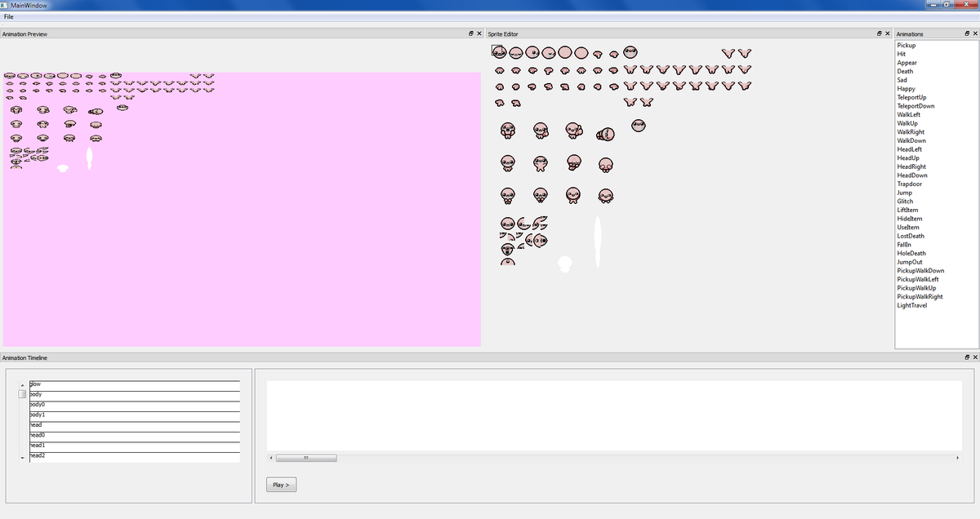
Task: Select the WalkDown animation
Action: (x=936, y=140)
